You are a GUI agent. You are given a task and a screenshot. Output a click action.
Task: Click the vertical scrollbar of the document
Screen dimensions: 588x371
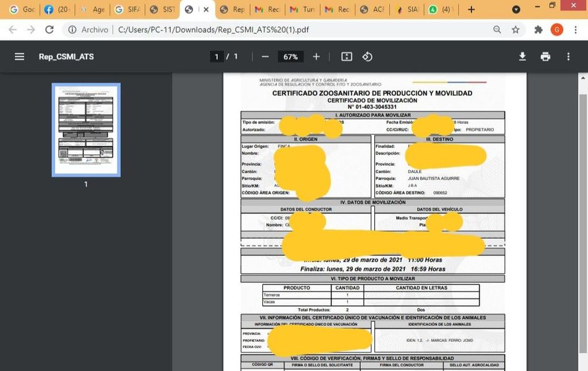(x=582, y=216)
